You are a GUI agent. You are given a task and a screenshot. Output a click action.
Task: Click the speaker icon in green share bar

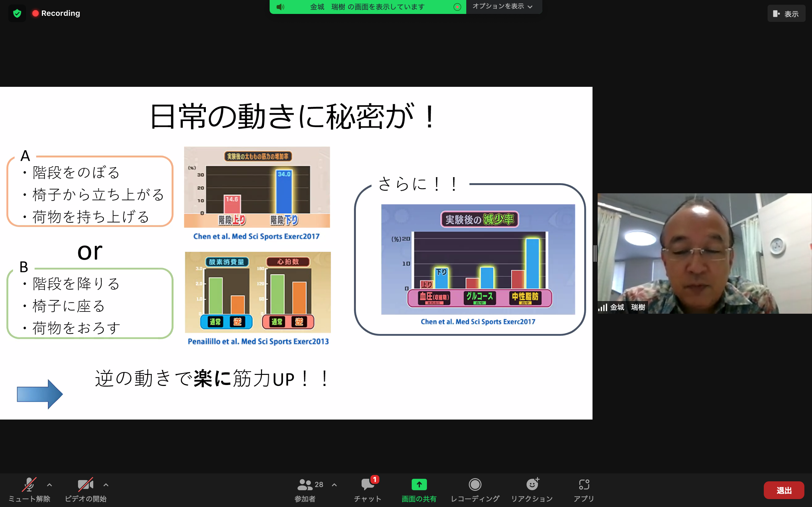pyautogui.click(x=280, y=7)
